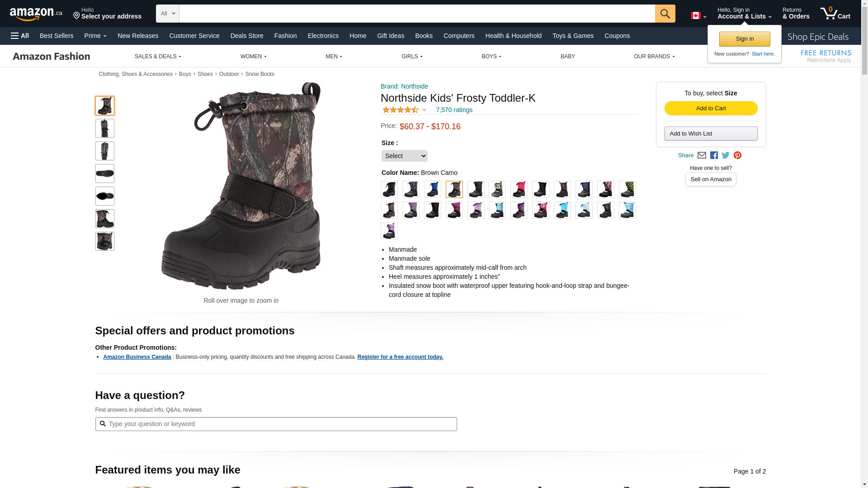The image size is (868, 488).
Task: Select the solid blue boot color swatch
Action: tap(433, 189)
